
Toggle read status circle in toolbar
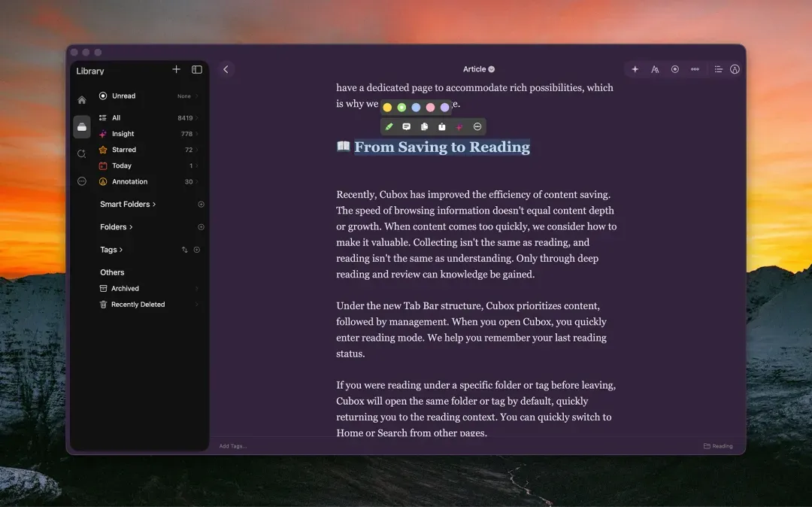point(674,69)
